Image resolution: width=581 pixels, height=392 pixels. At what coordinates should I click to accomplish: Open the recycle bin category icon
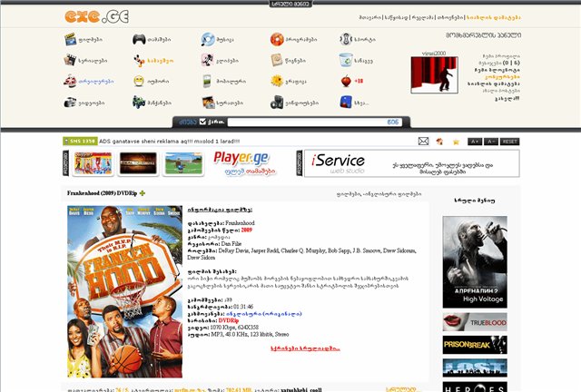[x=345, y=60]
